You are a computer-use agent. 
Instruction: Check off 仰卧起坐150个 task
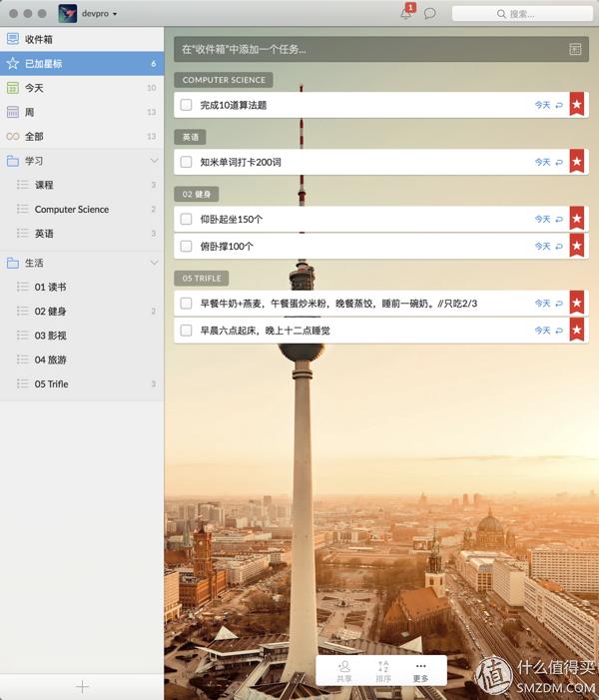[186, 219]
